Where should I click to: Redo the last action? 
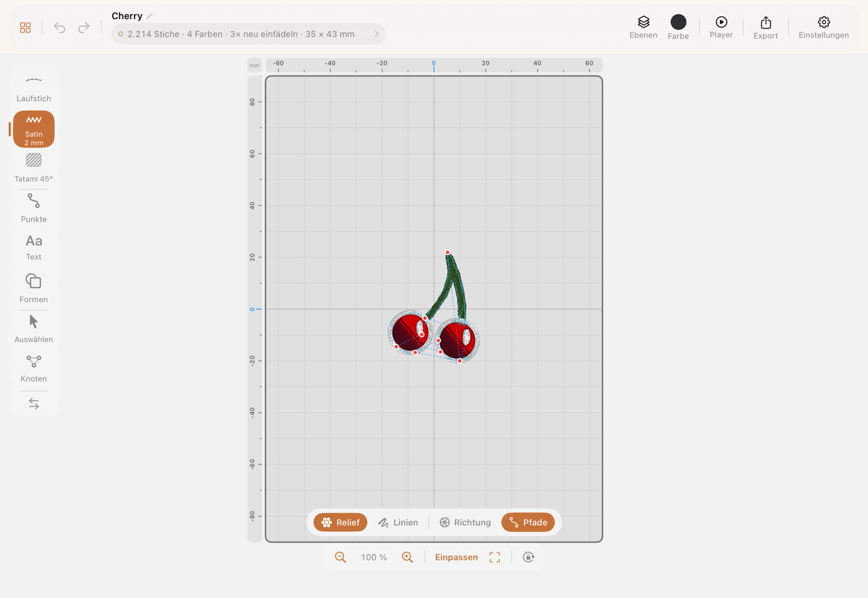pyautogui.click(x=84, y=28)
